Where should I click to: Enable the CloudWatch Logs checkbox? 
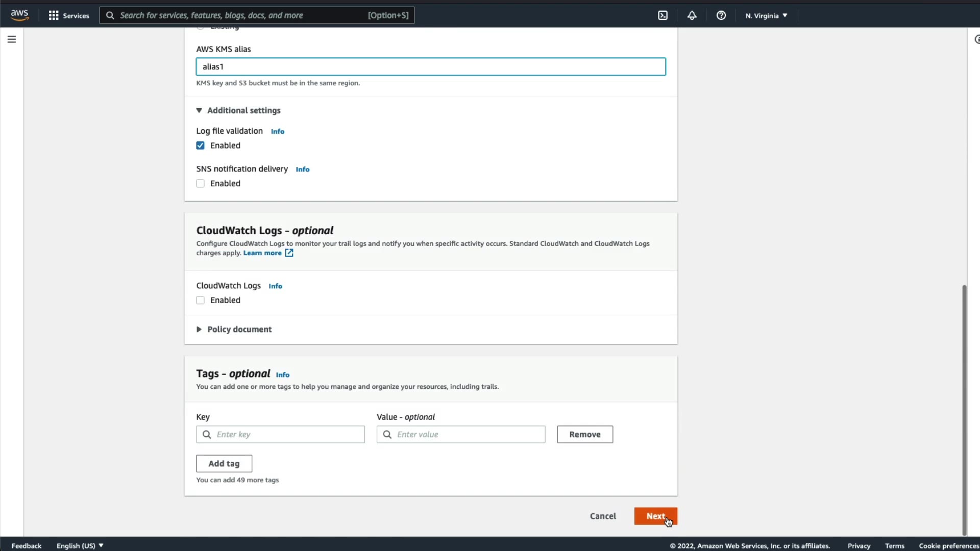point(201,300)
